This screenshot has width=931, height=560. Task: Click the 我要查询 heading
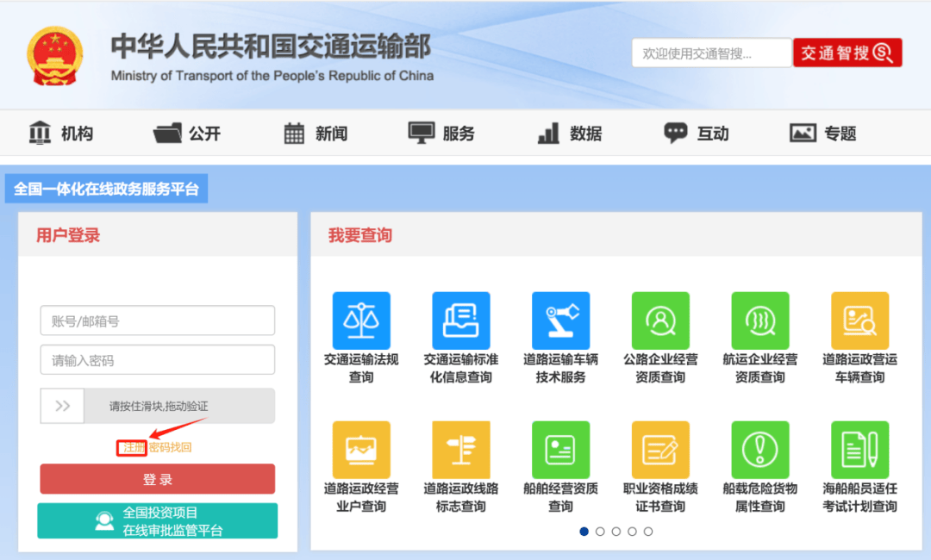pos(359,235)
